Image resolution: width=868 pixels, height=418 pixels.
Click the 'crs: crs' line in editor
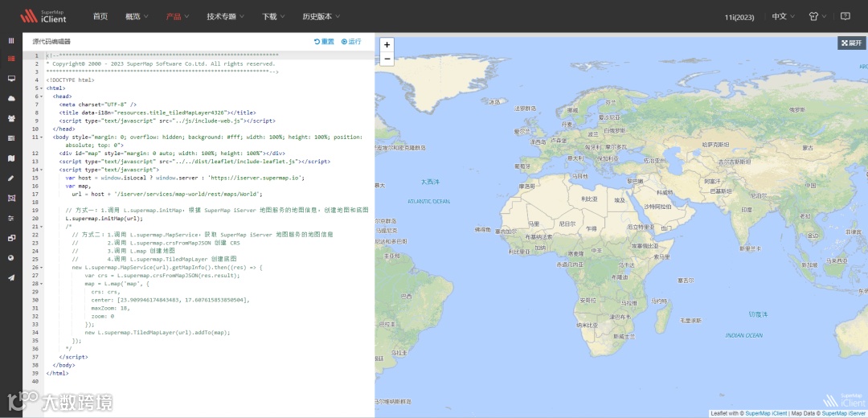pos(106,292)
